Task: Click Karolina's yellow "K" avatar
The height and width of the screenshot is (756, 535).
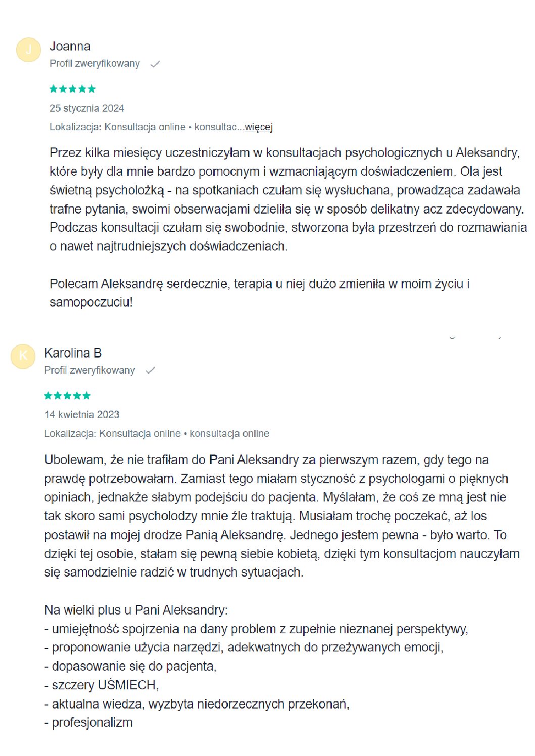Action: tap(23, 356)
